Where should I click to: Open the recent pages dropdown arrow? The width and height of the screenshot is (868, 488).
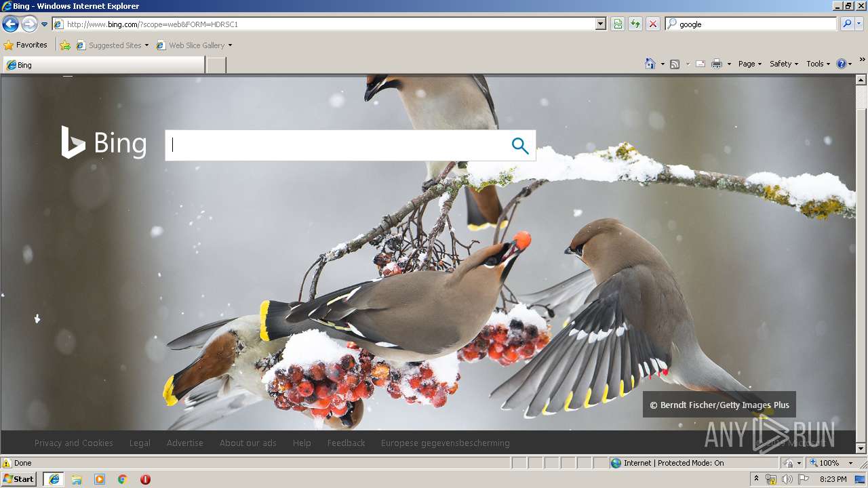tap(45, 24)
